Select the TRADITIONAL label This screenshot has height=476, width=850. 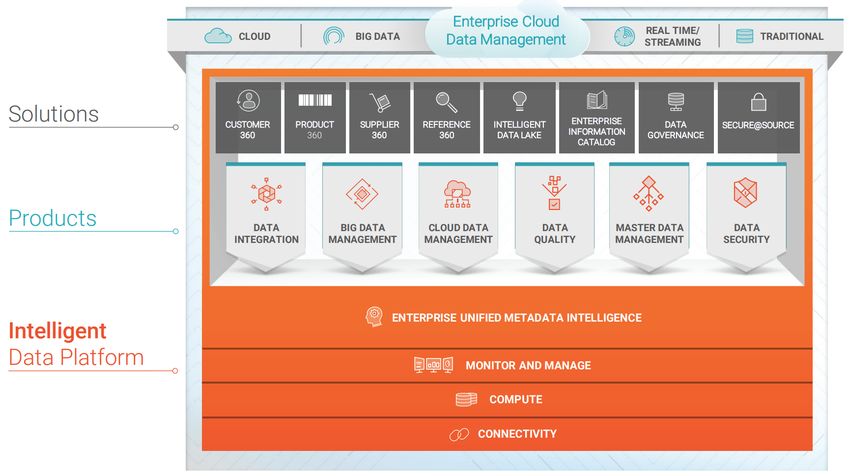point(791,36)
